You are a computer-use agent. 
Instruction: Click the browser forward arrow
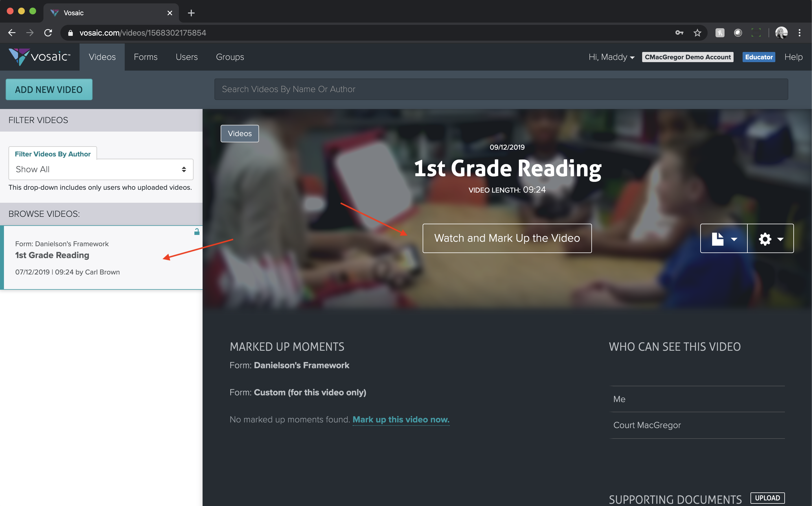(x=30, y=33)
